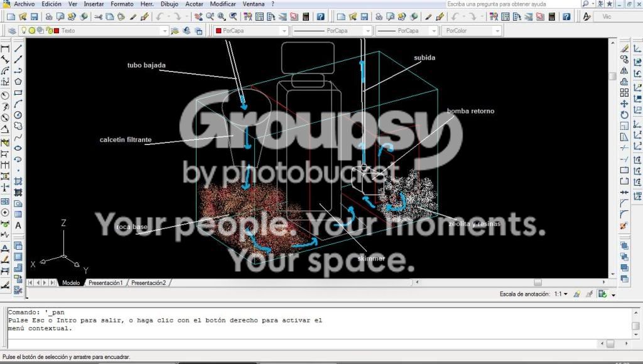This screenshot has width=643, height=364.
Task: Open the Acotar menu
Action: pos(194,4)
